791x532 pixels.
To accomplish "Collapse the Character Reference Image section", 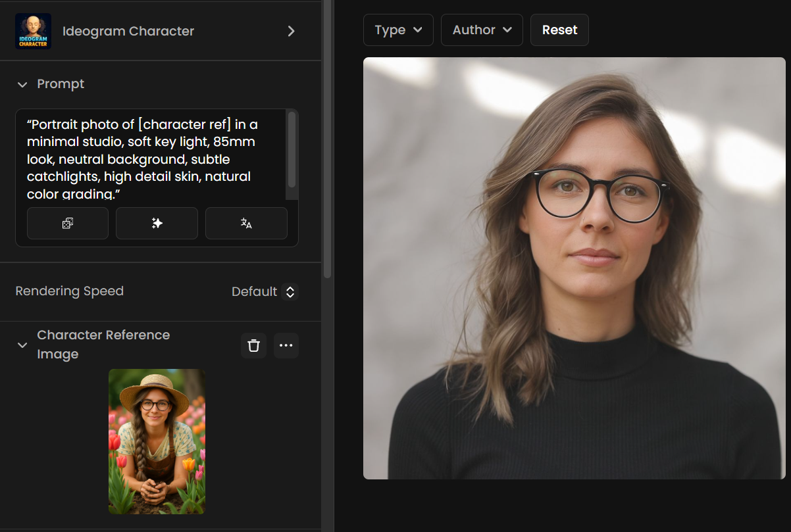I will (x=22, y=345).
